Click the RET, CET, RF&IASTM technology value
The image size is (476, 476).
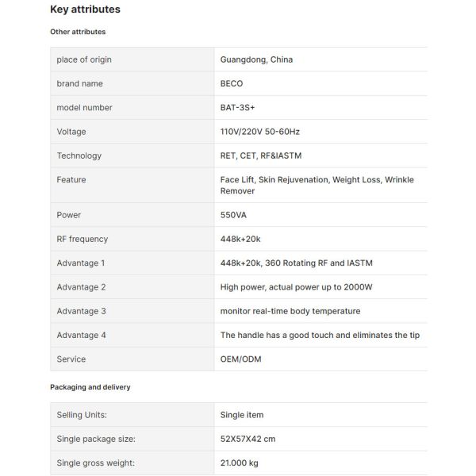260,155
